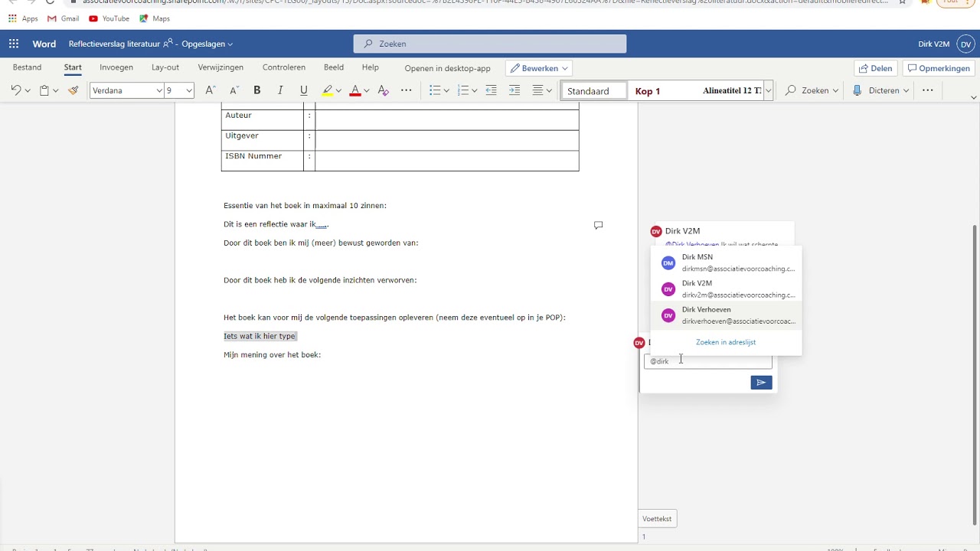
Task: Open more ribbon options ellipsis at right
Action: [x=928, y=90]
